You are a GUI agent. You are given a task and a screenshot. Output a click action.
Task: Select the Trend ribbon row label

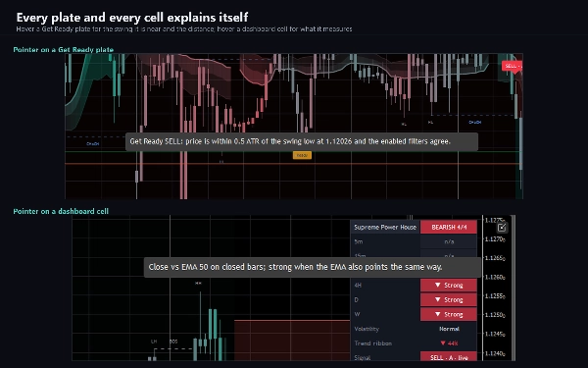372,343
